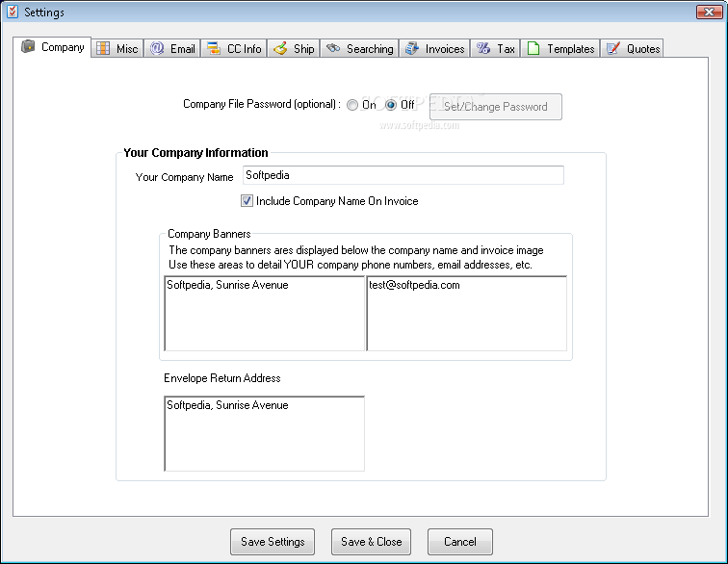Viewport: 728px width, 564px height.
Task: Click the ship icon on Ship tab
Action: pyautogui.click(x=280, y=48)
